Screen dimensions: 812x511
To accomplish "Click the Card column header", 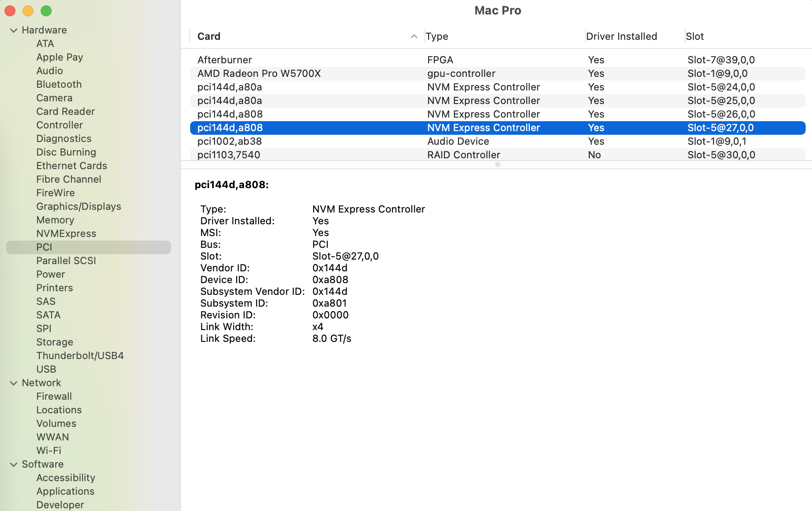I will (x=209, y=36).
